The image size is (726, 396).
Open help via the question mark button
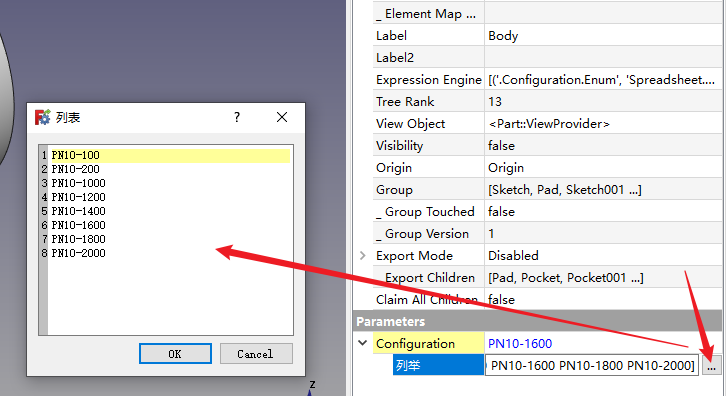237,117
